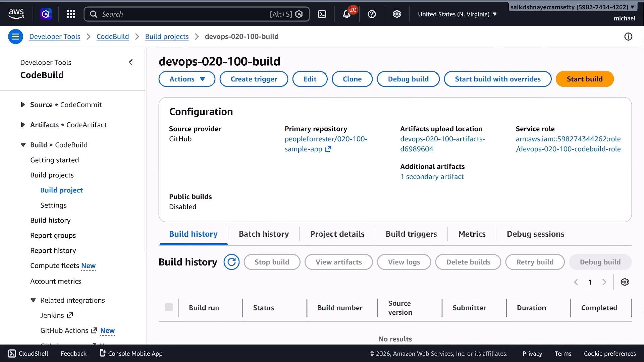
Task: Open the Actions dropdown
Action: (187, 79)
